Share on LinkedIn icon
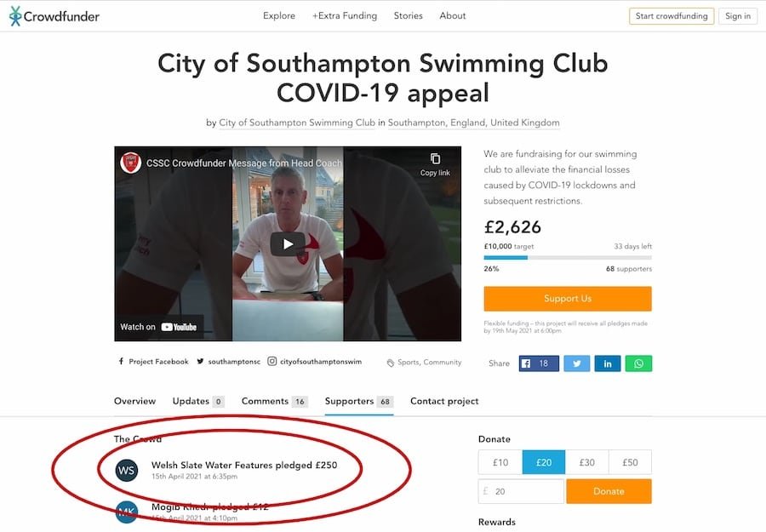 (607, 363)
